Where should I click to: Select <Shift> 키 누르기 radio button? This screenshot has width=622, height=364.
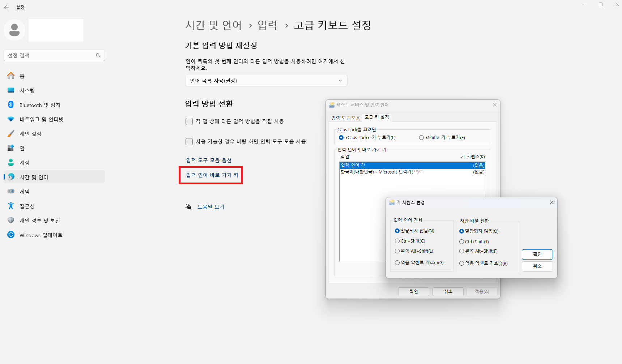click(421, 138)
